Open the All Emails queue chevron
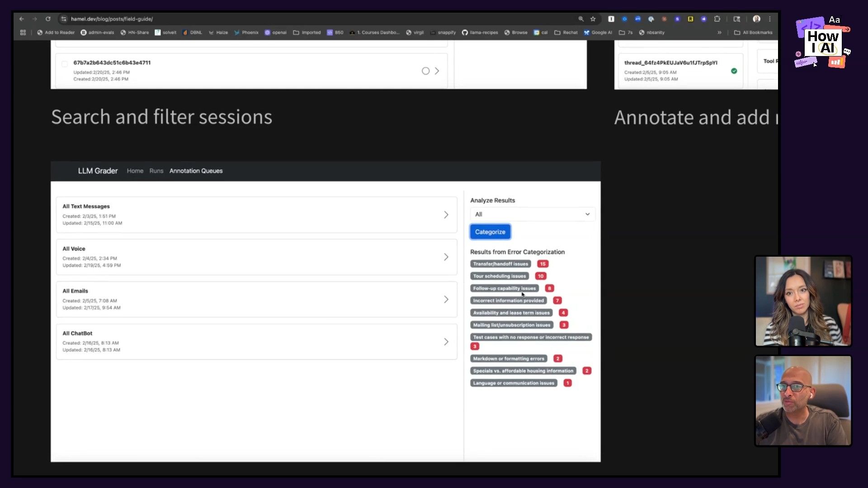Screen dimensions: 868x488 (x=446, y=300)
